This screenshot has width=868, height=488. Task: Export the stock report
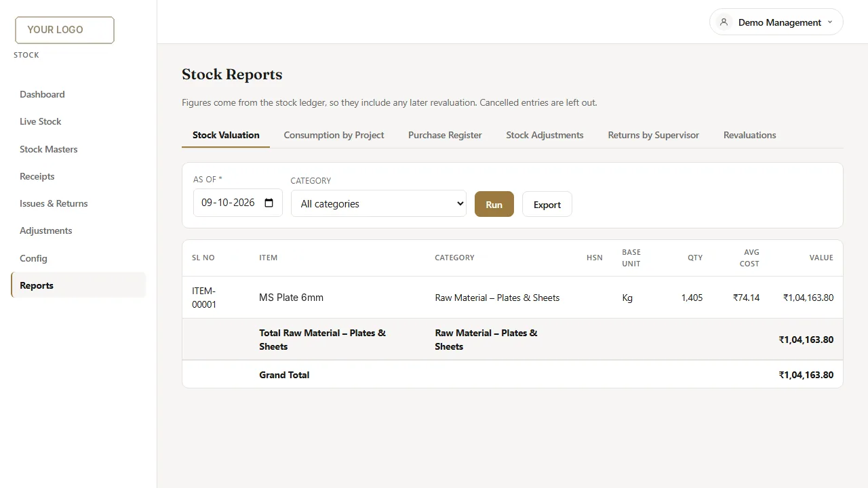[x=547, y=204]
